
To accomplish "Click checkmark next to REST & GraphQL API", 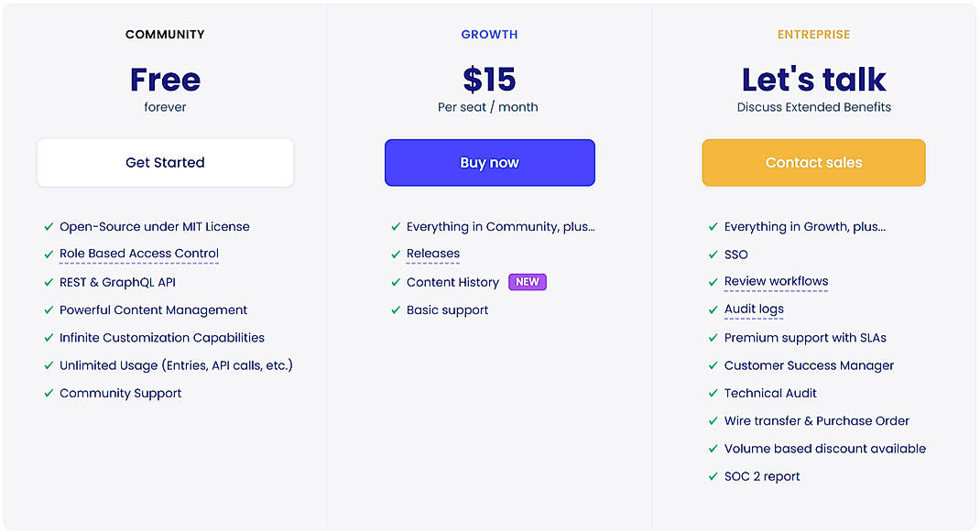I will [49, 282].
